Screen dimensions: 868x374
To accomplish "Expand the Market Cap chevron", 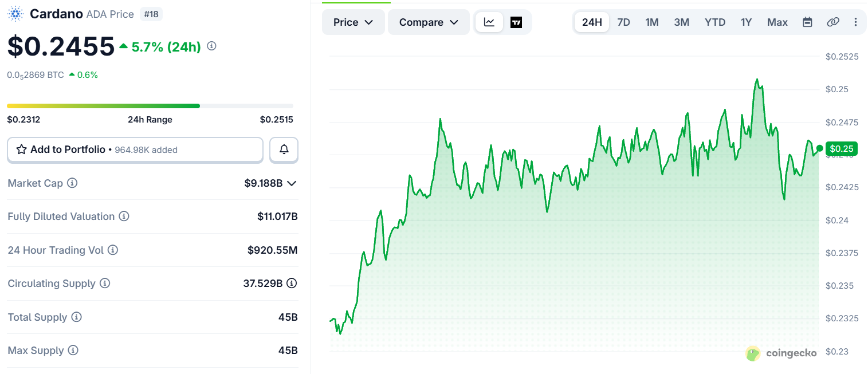I will tap(292, 183).
